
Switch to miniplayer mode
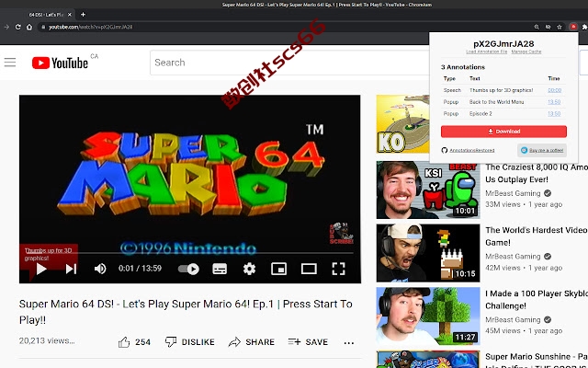[x=278, y=269]
